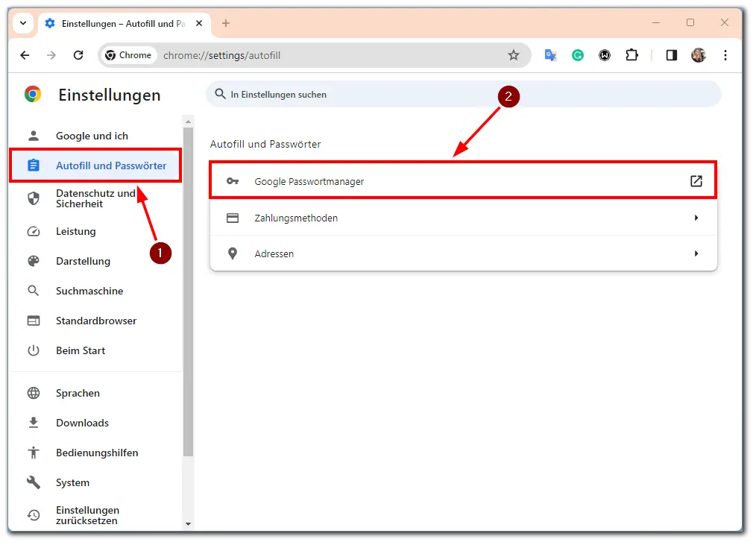Click the sidebar scroll up arrow
The height and width of the screenshot is (545, 756).
188,122
